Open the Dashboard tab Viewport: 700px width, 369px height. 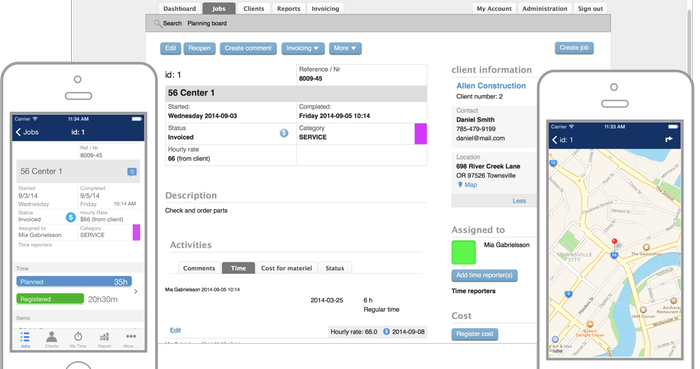tap(179, 8)
